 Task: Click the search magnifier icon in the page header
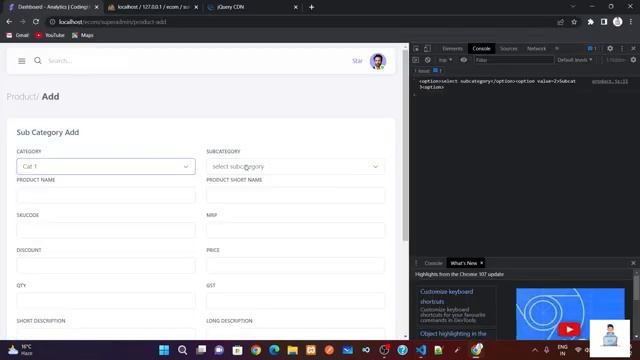(38, 60)
